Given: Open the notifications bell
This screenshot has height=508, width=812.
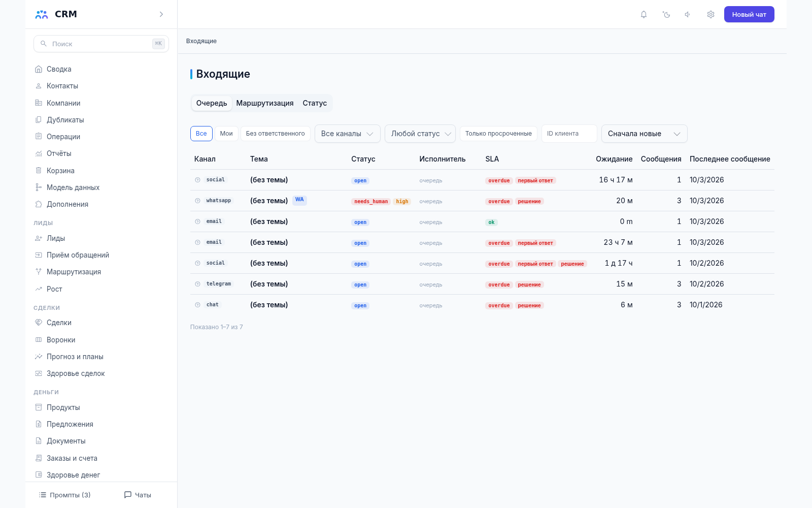Looking at the screenshot, I should [644, 14].
